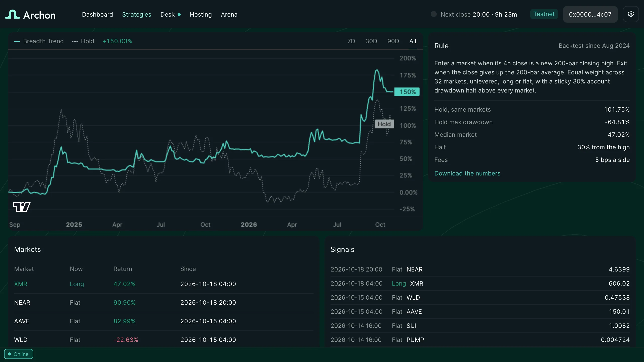The width and height of the screenshot is (644, 362).
Task: Select the AAVE market row
Action: (164, 321)
